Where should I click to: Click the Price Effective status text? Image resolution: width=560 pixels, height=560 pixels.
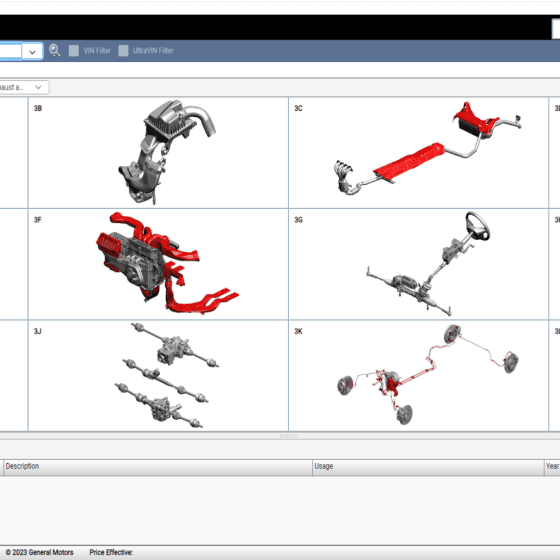[x=111, y=552]
